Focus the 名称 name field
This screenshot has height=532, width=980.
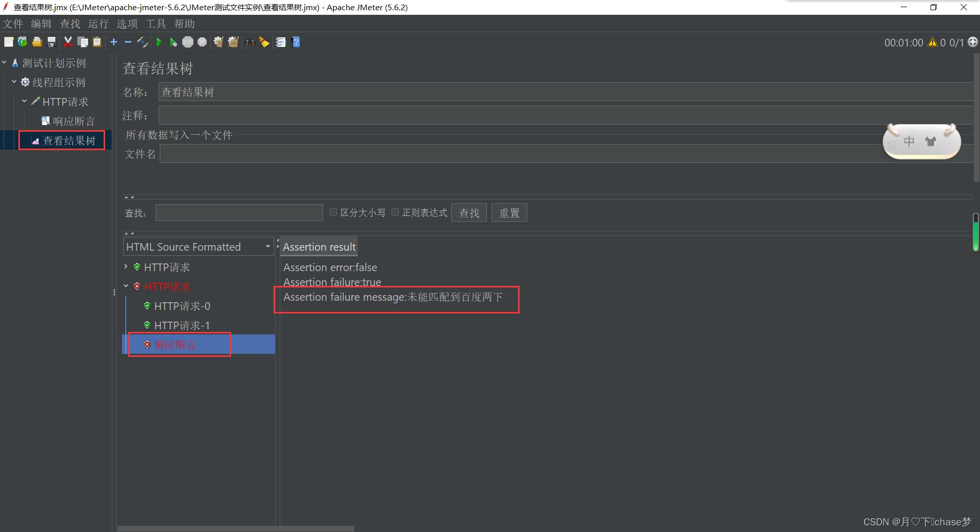pyautogui.click(x=566, y=92)
